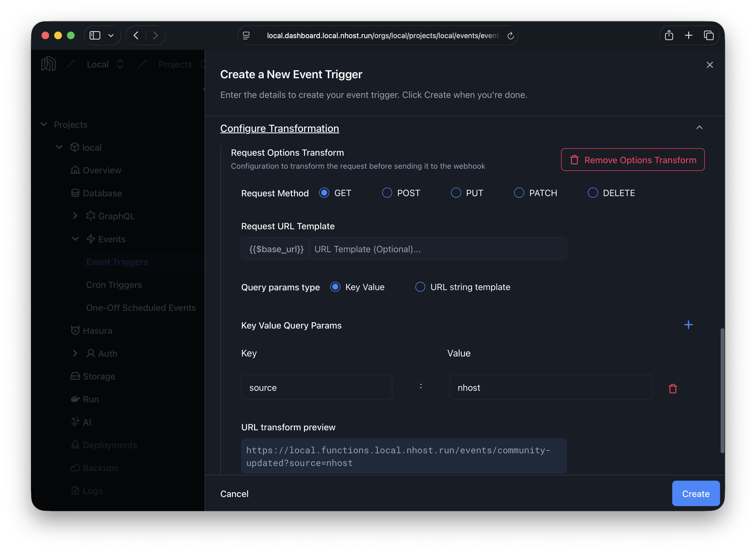Delete the source query param with trash icon

point(673,389)
